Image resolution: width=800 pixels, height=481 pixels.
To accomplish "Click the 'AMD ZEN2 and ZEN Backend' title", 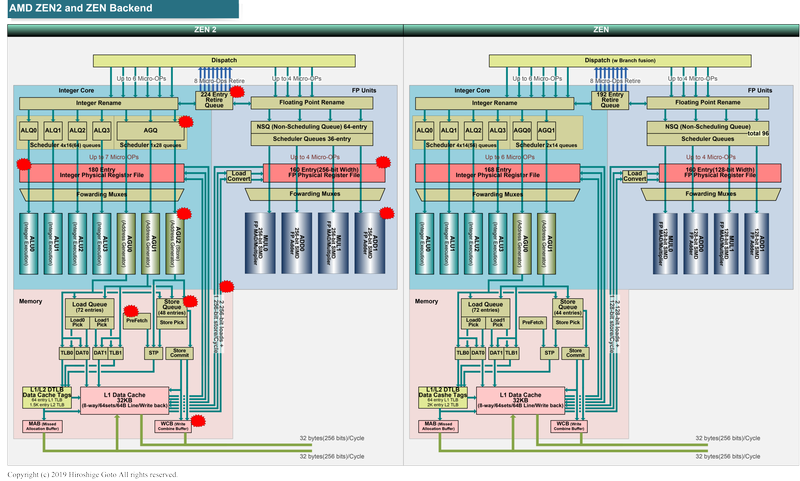I will tap(81, 8).
